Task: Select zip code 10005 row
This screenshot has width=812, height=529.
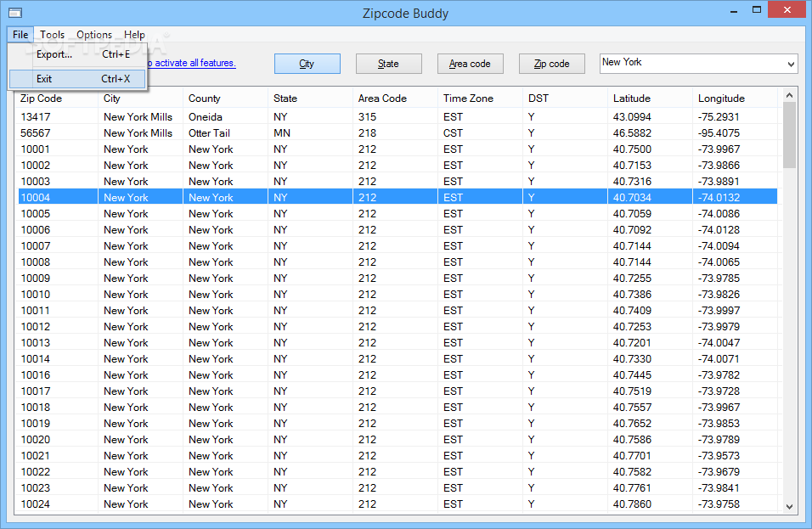Action: (x=398, y=213)
